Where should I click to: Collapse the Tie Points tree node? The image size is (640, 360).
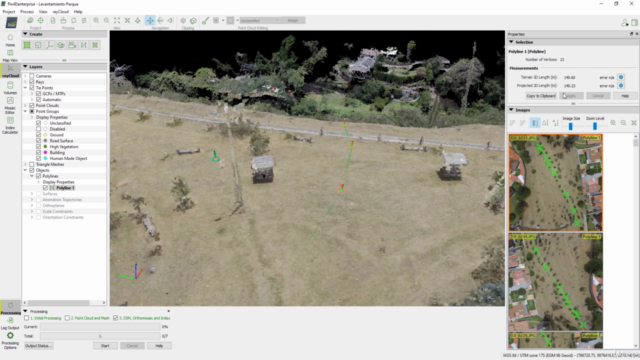click(x=25, y=88)
